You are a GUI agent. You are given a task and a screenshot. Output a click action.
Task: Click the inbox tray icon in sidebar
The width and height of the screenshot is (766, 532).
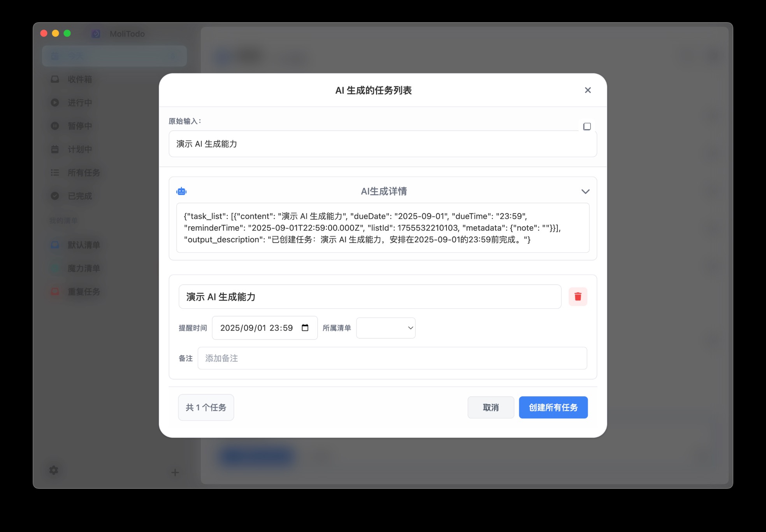pyautogui.click(x=55, y=79)
